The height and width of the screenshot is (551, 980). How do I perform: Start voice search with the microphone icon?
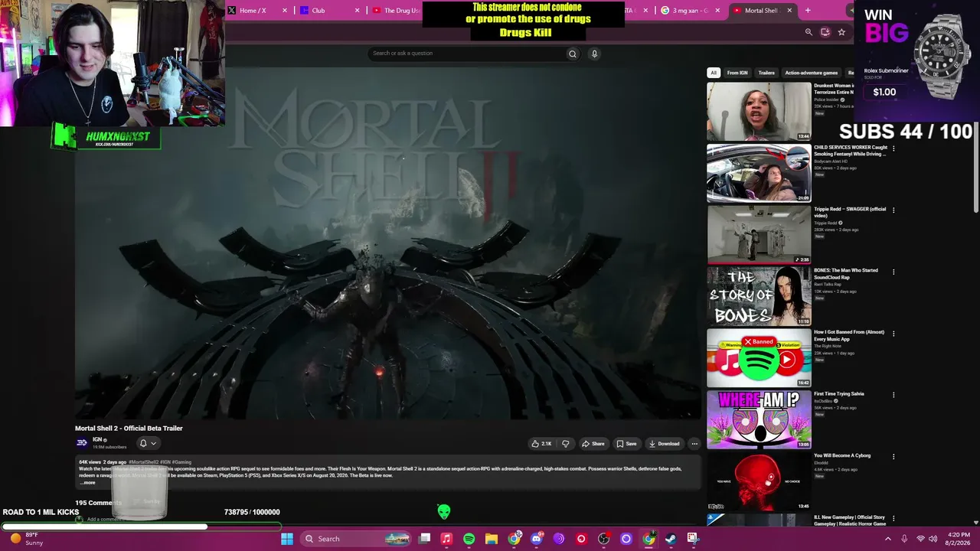tap(594, 54)
